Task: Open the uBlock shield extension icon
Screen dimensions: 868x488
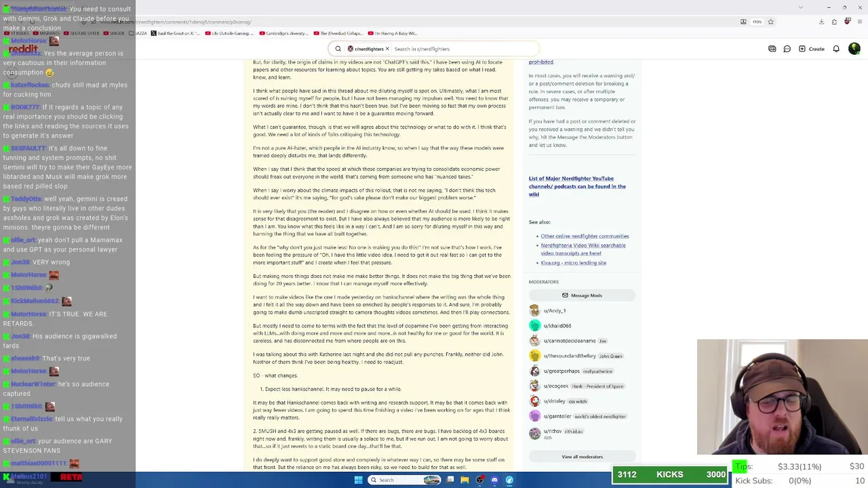Action: coord(848,22)
